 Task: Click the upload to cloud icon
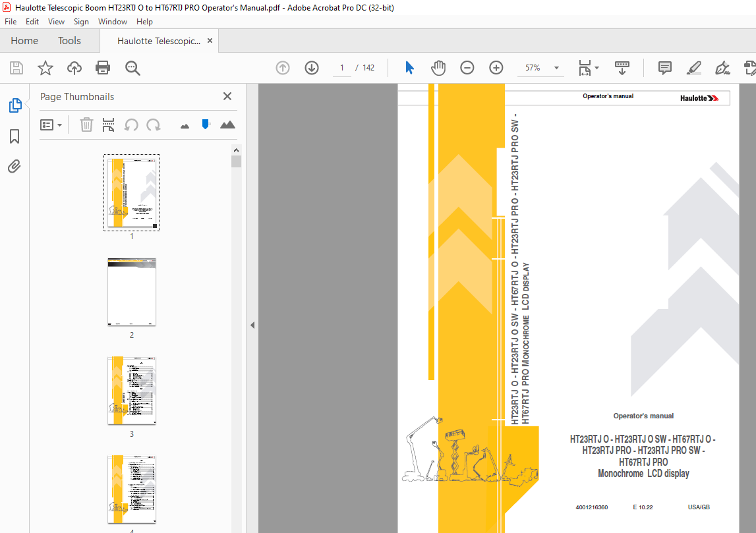point(74,68)
